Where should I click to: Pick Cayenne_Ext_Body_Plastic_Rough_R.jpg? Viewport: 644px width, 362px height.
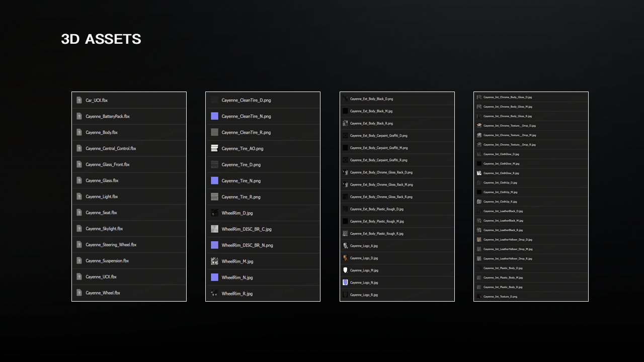click(x=376, y=234)
